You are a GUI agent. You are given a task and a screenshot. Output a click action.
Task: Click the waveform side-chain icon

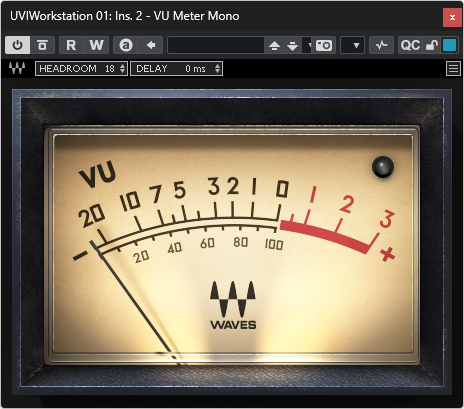(382, 45)
